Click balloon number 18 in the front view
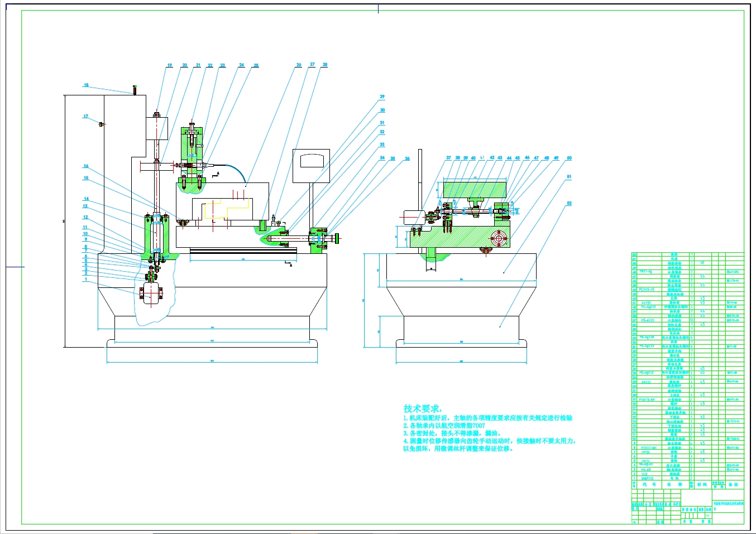 click(x=86, y=85)
